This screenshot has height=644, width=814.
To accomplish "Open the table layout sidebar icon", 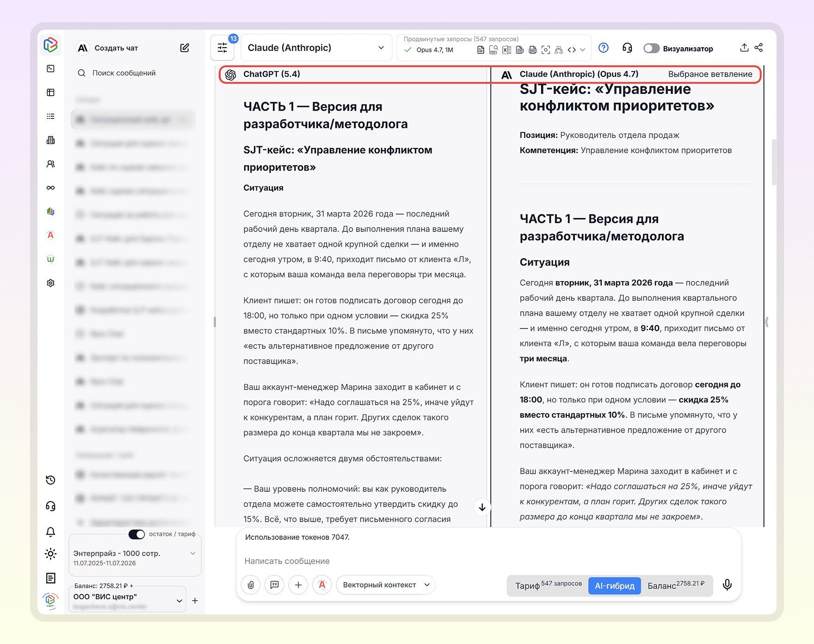I will tap(51, 93).
